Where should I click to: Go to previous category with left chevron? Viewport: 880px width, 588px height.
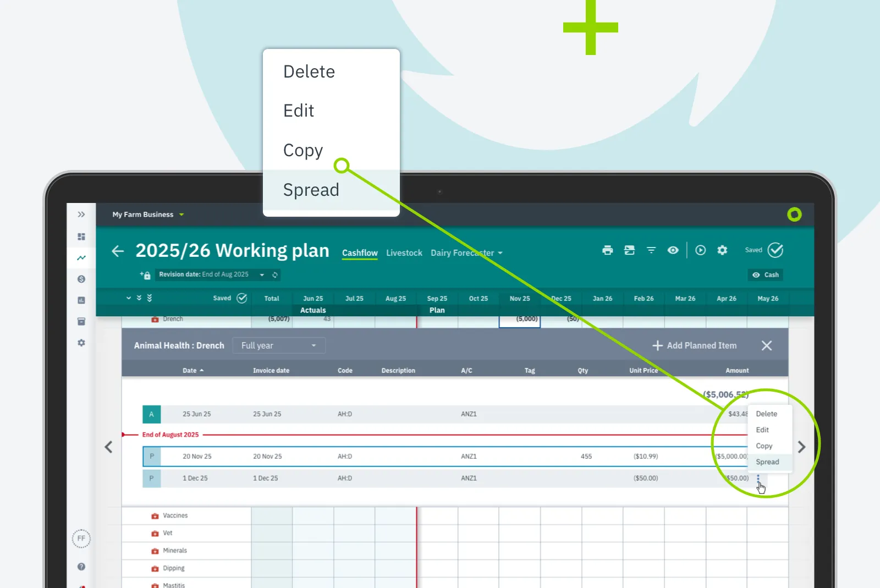point(108,447)
